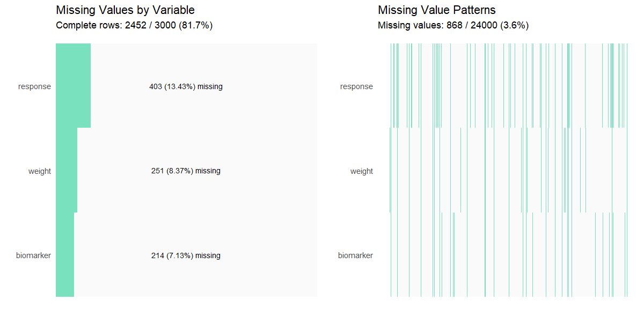Click the response axis label of left chart
This screenshot has height=322, width=644.
tap(34, 86)
